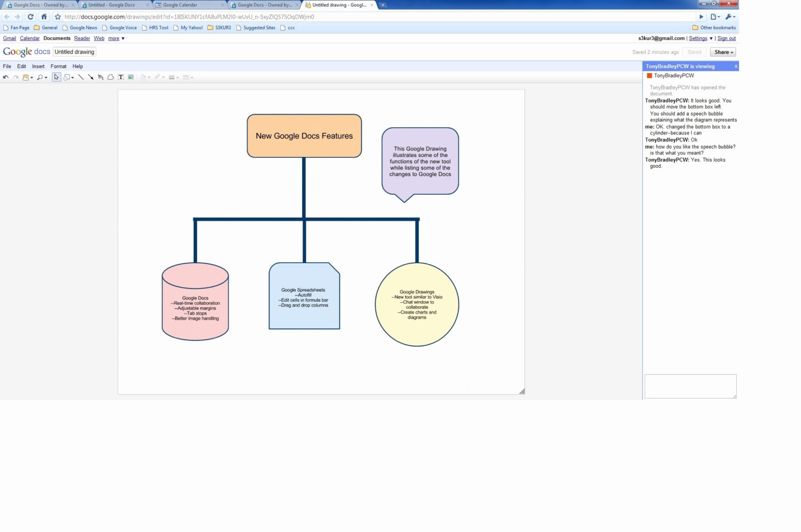This screenshot has width=801, height=532.
Task: Select the blue Google Spreadsheets shape
Action: click(x=304, y=296)
